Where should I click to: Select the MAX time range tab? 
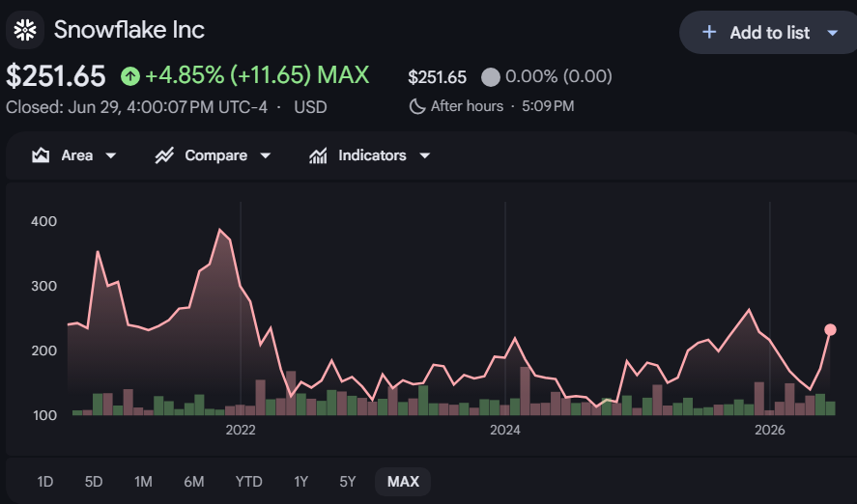(403, 482)
